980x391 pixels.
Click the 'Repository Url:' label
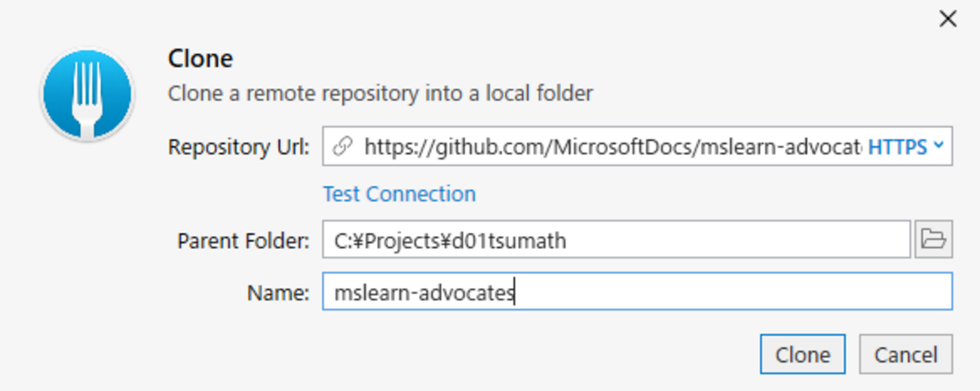pyautogui.click(x=238, y=147)
